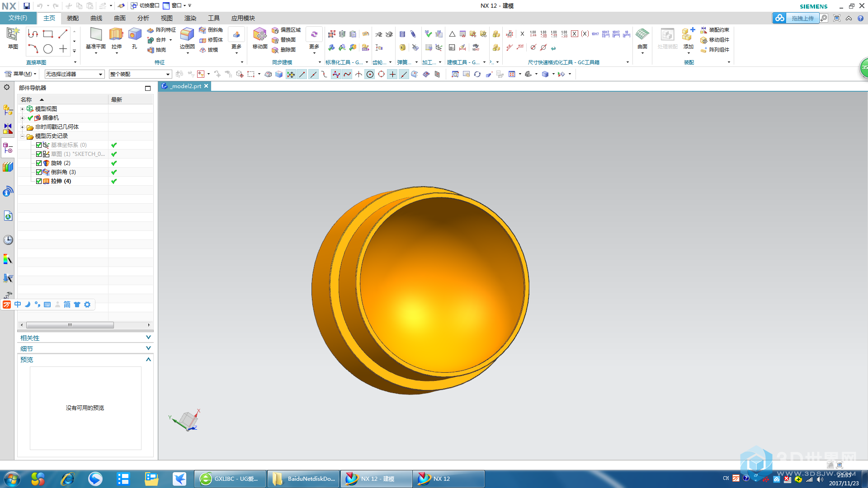Click Assembly Constraints (装配约束)
Viewport: 868px width, 488px height.
(x=715, y=30)
